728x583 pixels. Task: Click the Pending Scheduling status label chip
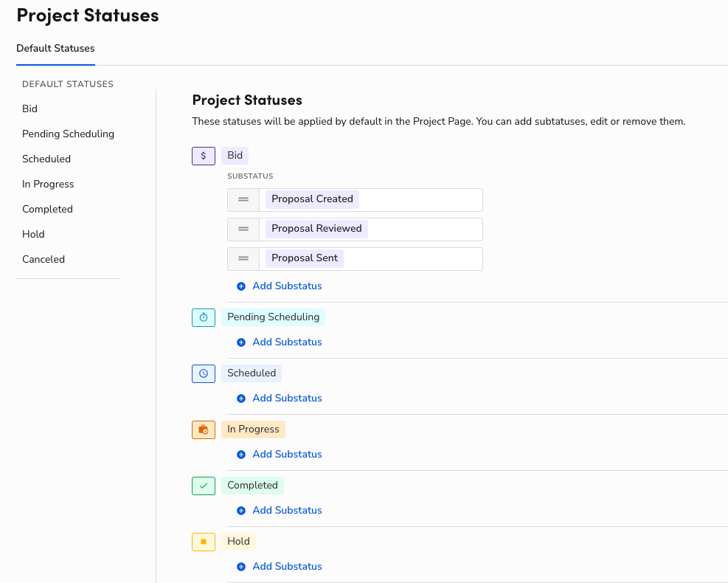click(x=274, y=317)
